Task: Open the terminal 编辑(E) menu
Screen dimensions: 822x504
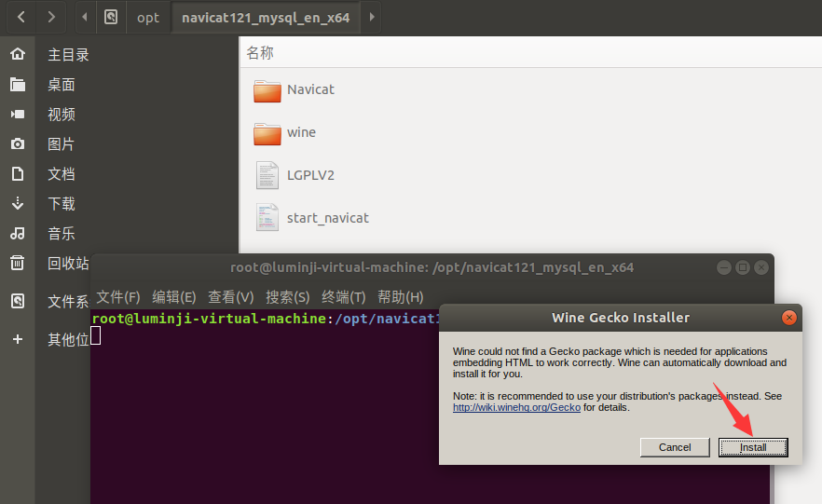Action: (x=174, y=297)
